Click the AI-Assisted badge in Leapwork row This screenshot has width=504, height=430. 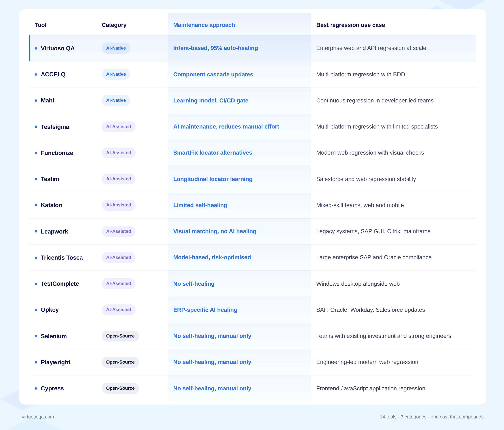click(118, 231)
